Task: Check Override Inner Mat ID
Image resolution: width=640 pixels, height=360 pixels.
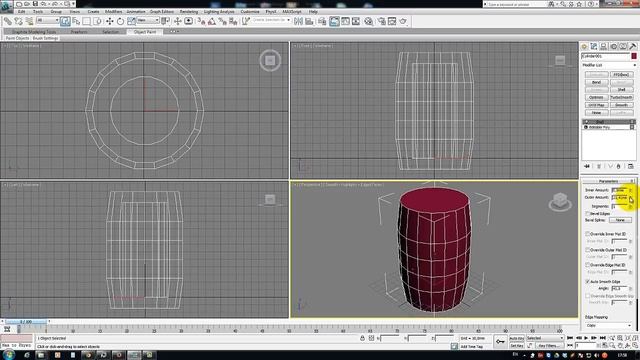Action: pyautogui.click(x=588, y=234)
